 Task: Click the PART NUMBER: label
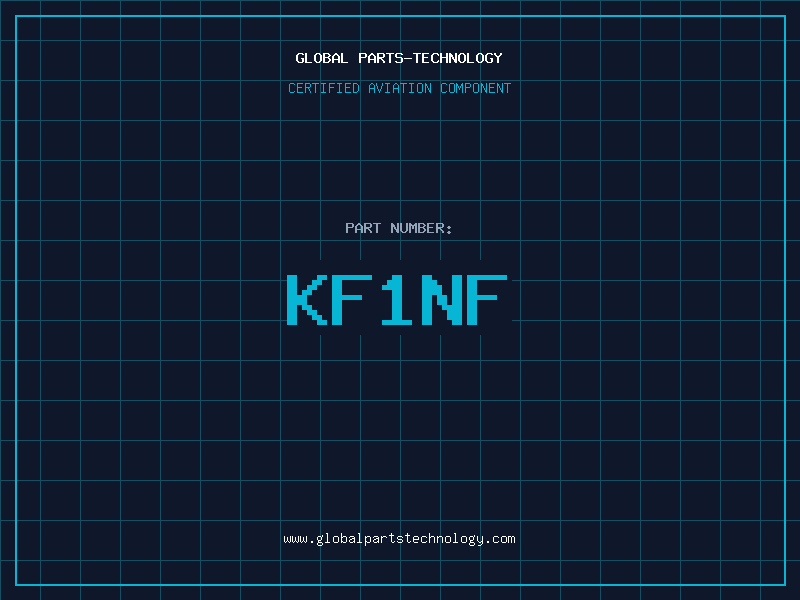tap(399, 228)
